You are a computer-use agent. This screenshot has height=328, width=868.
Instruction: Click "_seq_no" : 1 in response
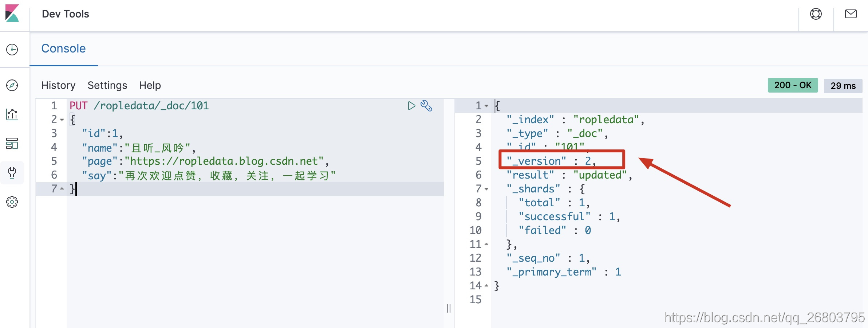coord(548,258)
